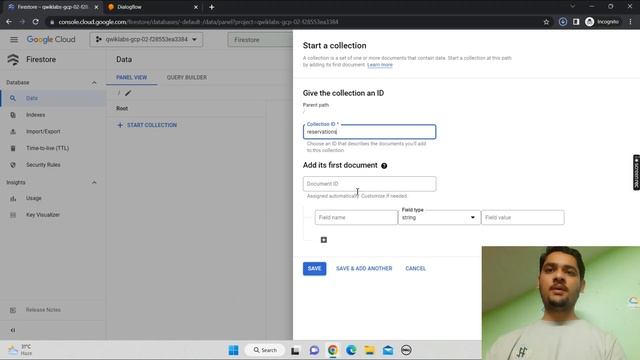Click the browser address bar URL
The image size is (640, 360).
coord(198,22)
